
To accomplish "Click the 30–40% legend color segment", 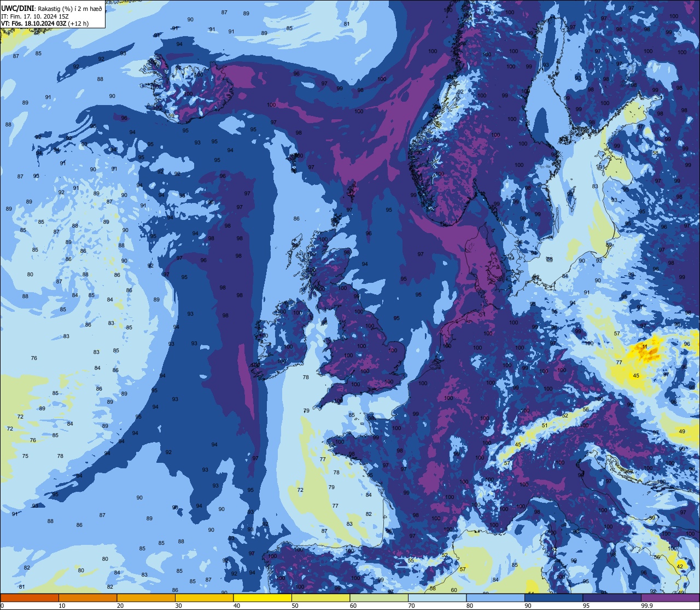I will point(204,597).
